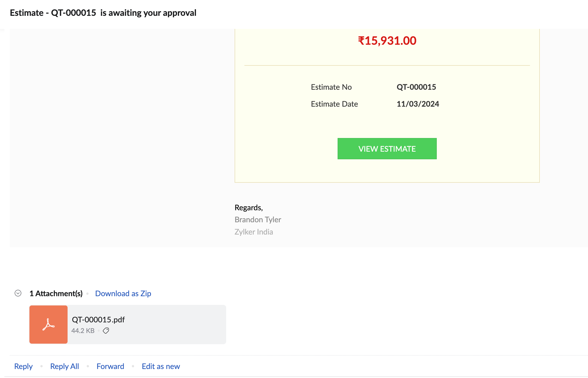This screenshot has height=378, width=588.
Task: Click the estimate date 11/03/2024
Action: click(418, 104)
